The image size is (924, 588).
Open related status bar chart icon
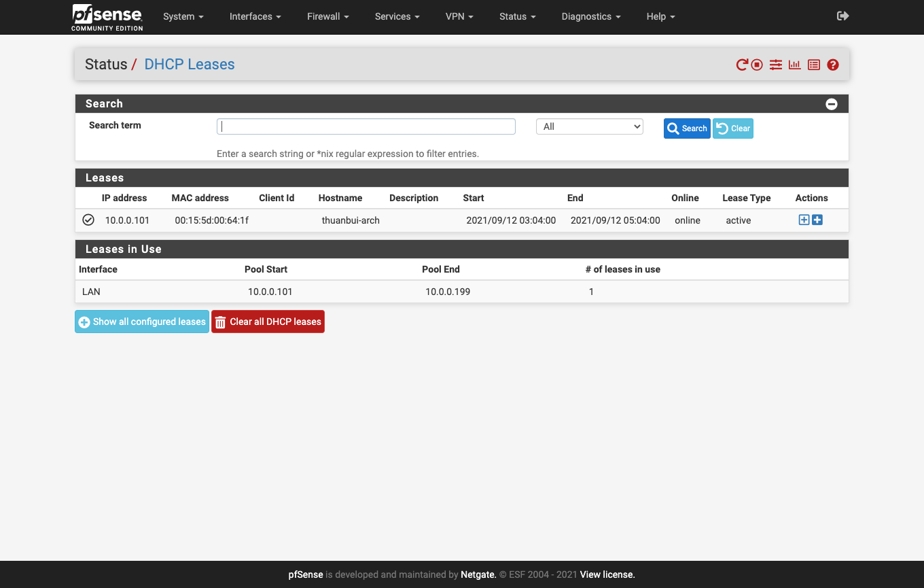[x=795, y=65]
